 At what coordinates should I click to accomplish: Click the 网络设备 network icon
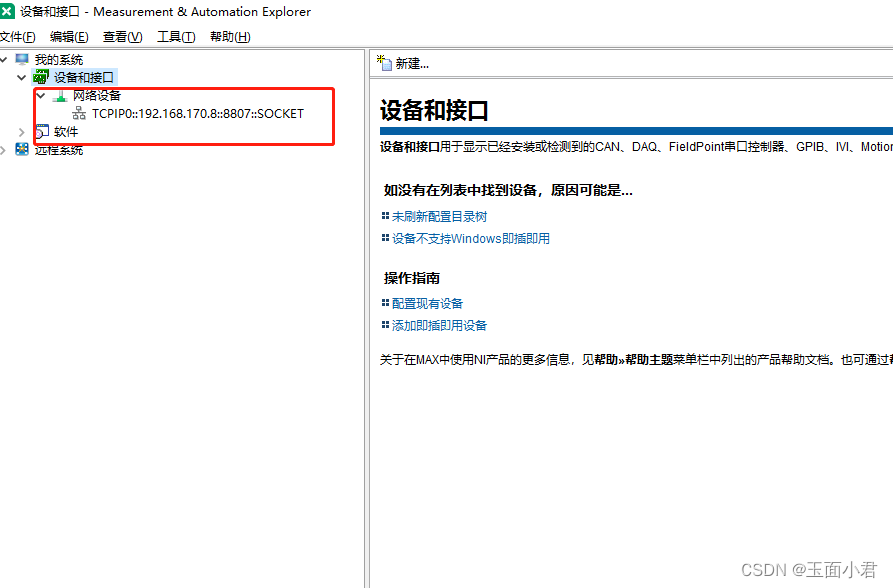coord(60,96)
